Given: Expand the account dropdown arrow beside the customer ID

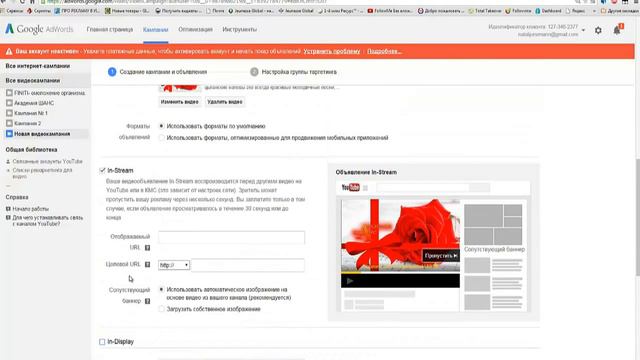Looking at the screenshot, I should (x=583, y=30).
